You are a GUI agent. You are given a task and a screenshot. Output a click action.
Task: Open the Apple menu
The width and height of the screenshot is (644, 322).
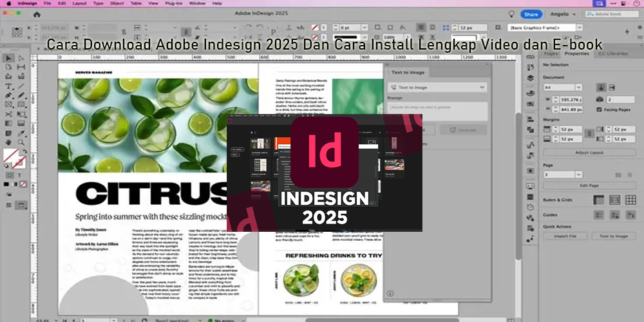click(x=8, y=3)
